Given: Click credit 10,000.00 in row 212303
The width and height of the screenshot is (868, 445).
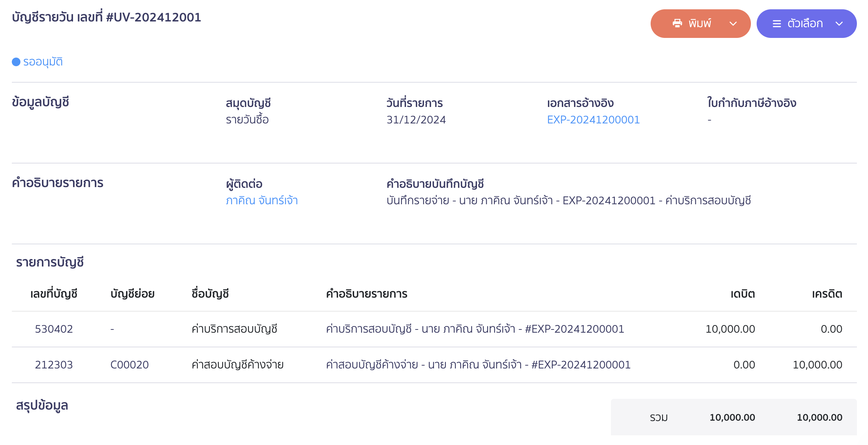Looking at the screenshot, I should tap(818, 365).
